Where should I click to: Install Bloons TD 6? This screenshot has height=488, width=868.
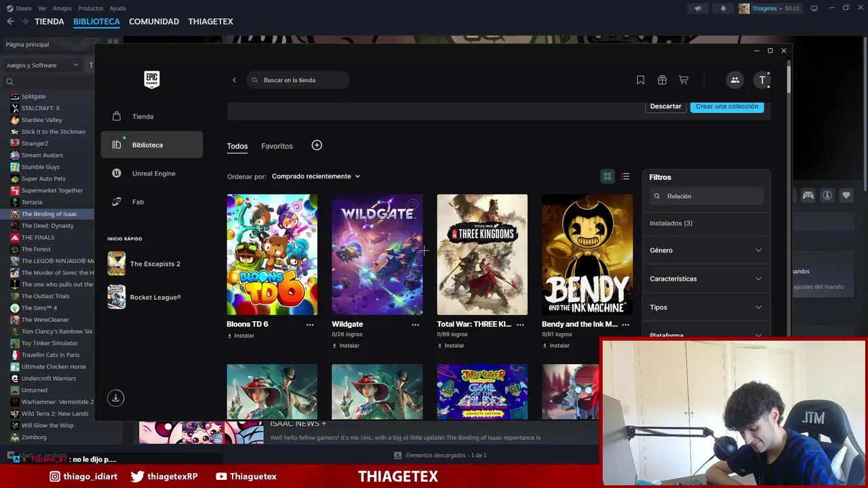[241, 336]
